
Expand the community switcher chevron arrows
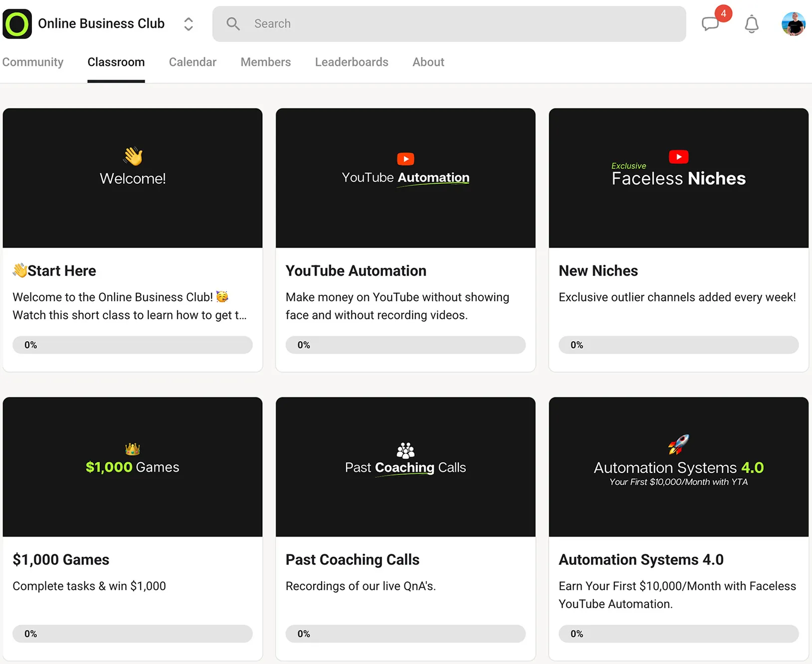189,24
